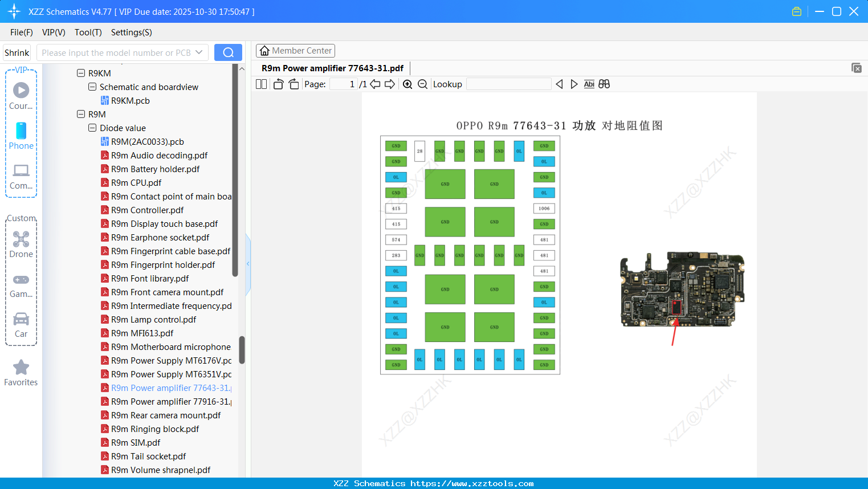Find previous lookup match triangle
This screenshot has width=868, height=489.
pyautogui.click(x=559, y=84)
